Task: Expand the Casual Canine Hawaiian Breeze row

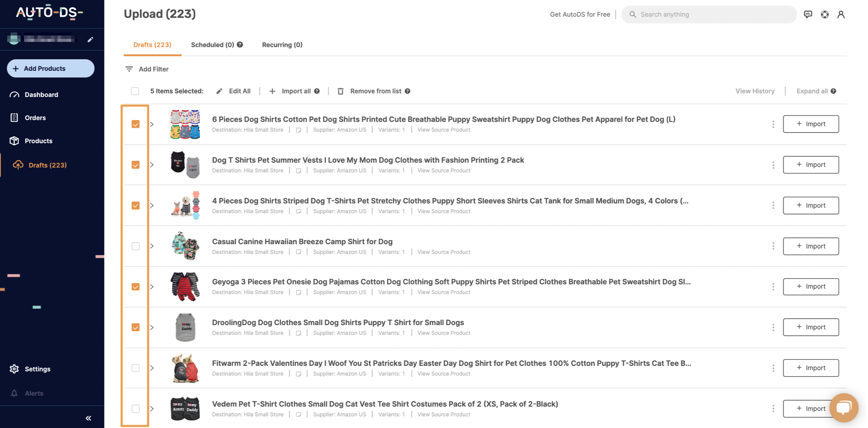Action: (152, 246)
